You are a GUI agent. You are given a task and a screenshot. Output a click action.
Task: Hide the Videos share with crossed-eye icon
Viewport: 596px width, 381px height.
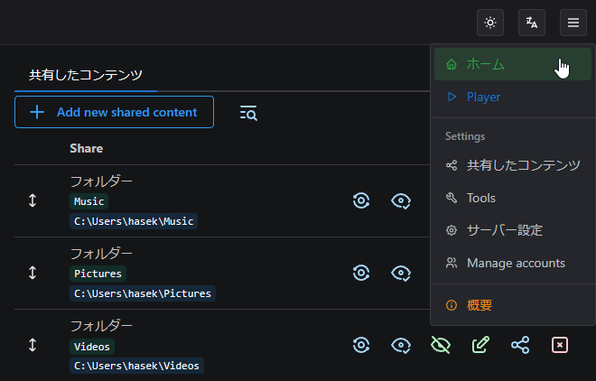(441, 345)
